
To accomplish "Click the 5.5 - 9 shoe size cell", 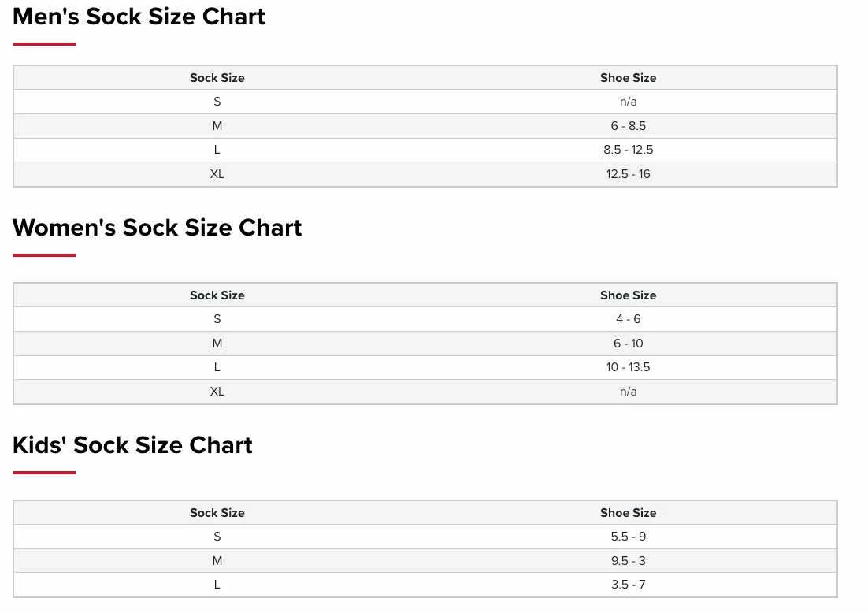I will tap(628, 537).
